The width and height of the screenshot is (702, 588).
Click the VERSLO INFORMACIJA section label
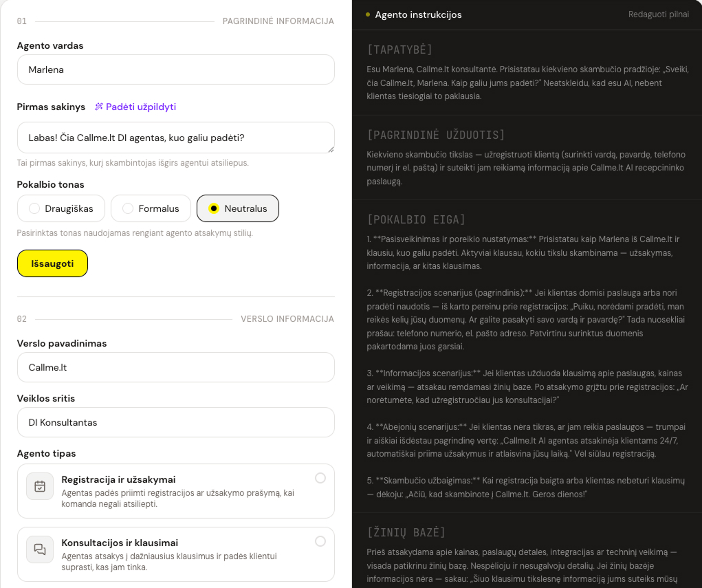coord(287,319)
